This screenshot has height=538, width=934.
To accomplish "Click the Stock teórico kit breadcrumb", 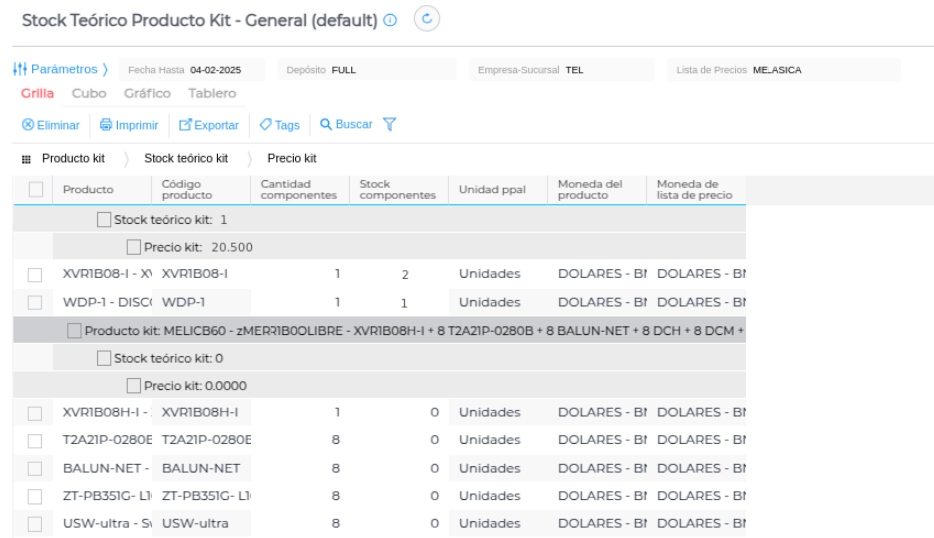I will [x=186, y=159].
